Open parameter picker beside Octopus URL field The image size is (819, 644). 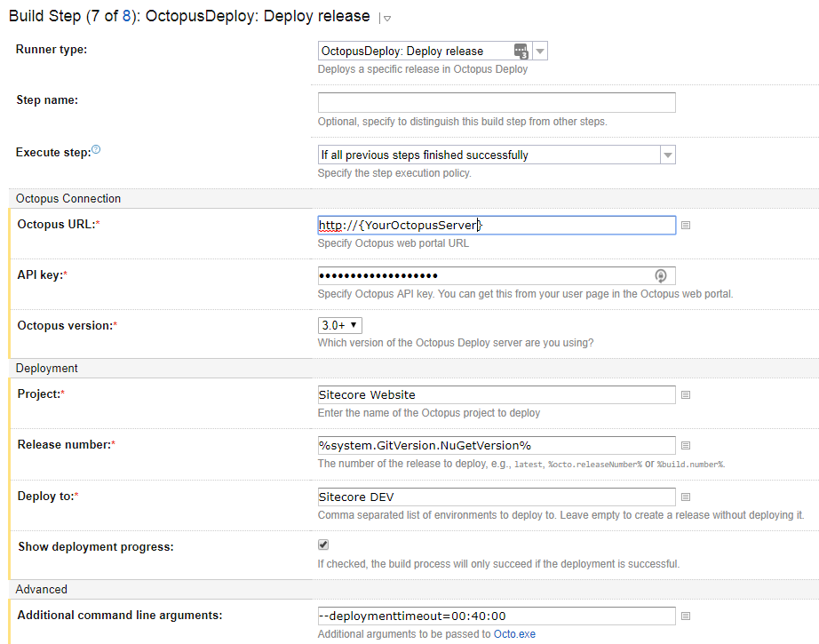coord(686,225)
